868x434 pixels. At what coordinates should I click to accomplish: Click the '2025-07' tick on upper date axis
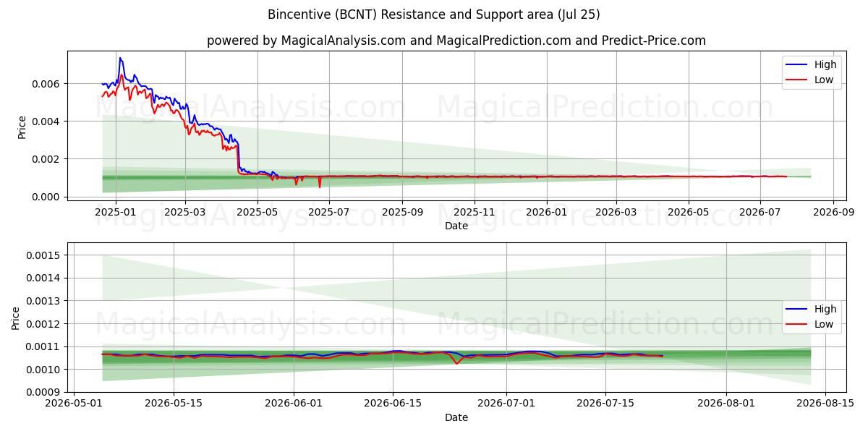tap(329, 212)
